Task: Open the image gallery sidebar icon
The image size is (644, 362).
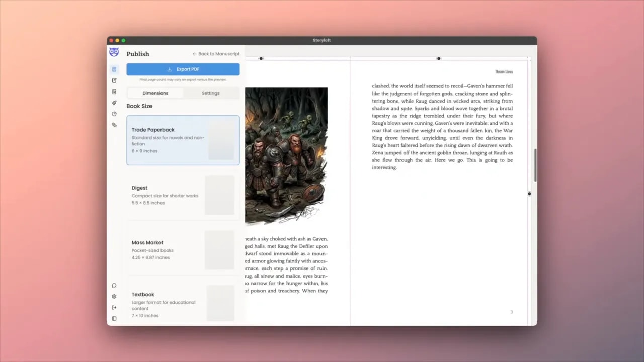Action: (x=114, y=92)
